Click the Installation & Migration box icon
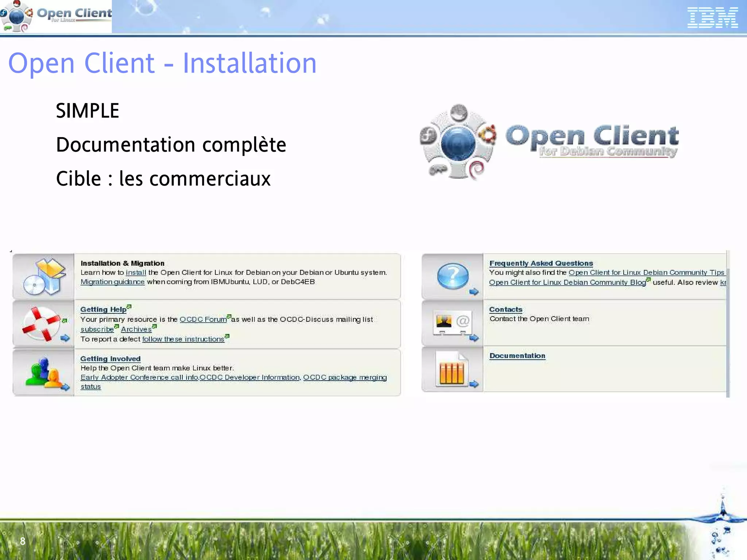This screenshot has width=747, height=560. [x=44, y=276]
